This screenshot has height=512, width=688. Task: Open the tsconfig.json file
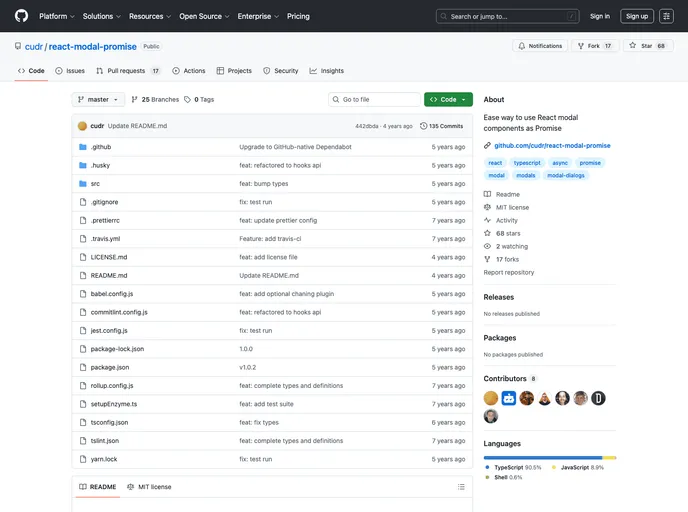coord(109,422)
